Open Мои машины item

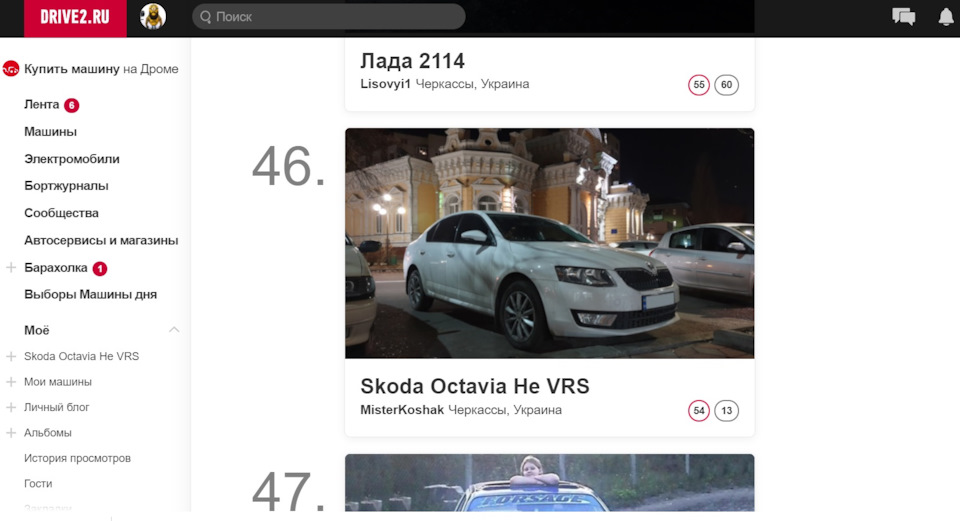click(x=58, y=382)
